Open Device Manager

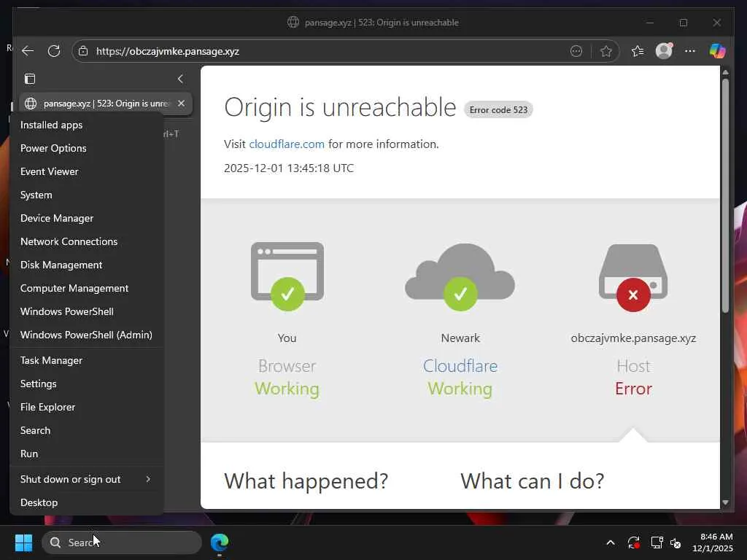(x=57, y=218)
